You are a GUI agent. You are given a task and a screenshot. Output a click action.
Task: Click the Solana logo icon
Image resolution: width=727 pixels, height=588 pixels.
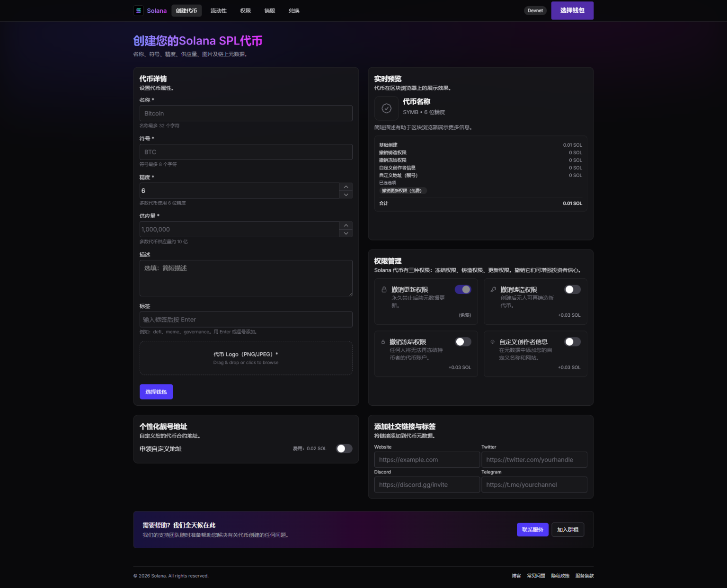point(139,10)
